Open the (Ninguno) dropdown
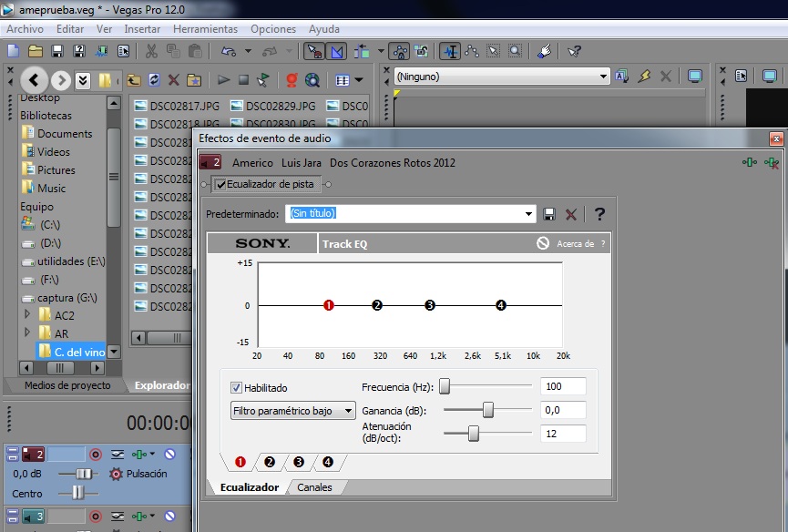 coord(603,77)
